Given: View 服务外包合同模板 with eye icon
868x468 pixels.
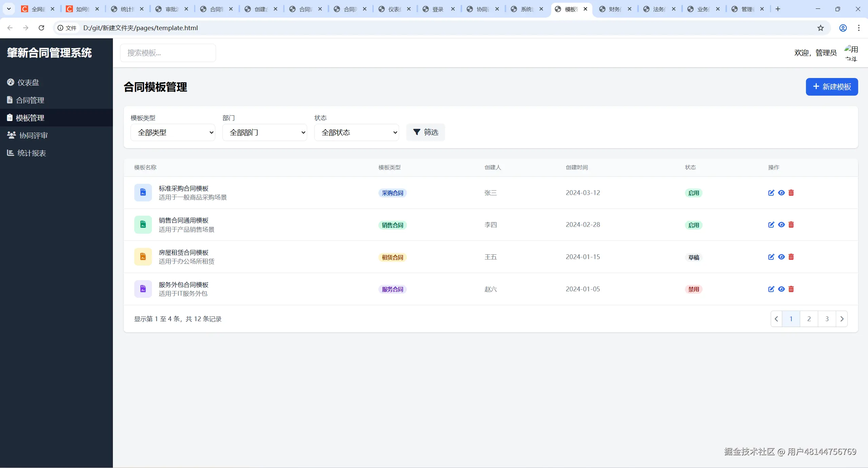Looking at the screenshot, I should pos(781,289).
